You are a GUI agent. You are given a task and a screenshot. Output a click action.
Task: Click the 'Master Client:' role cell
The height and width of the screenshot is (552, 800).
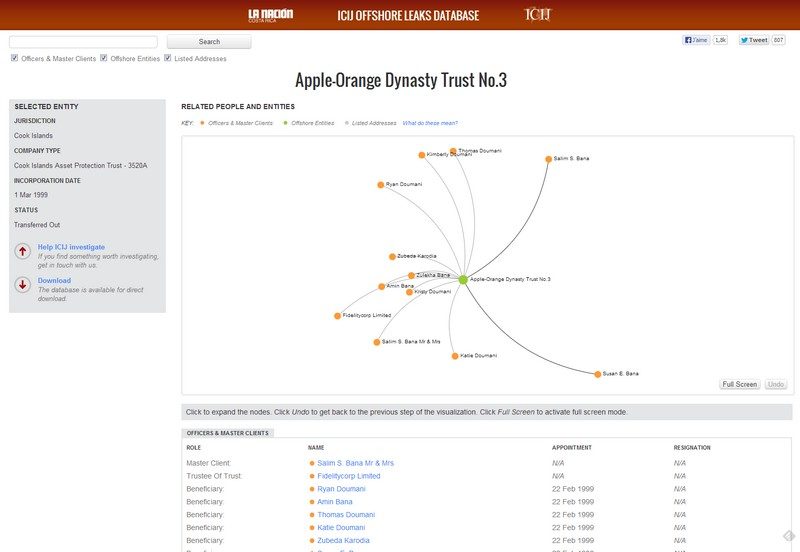click(x=209, y=463)
